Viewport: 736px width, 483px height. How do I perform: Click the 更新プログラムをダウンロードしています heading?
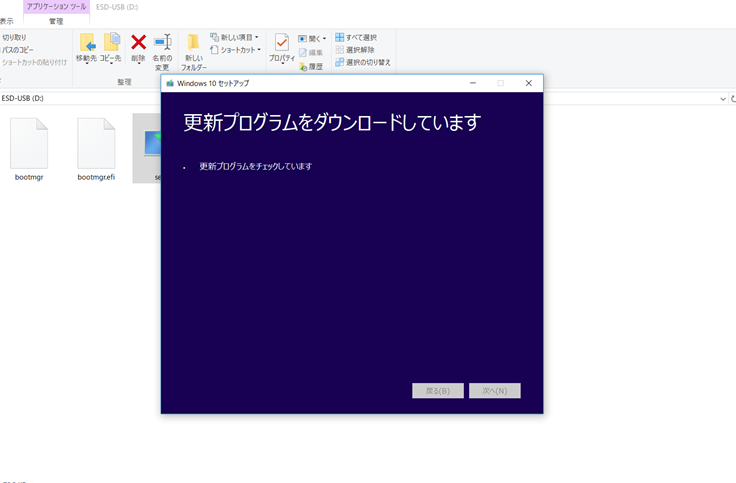pos(332,123)
